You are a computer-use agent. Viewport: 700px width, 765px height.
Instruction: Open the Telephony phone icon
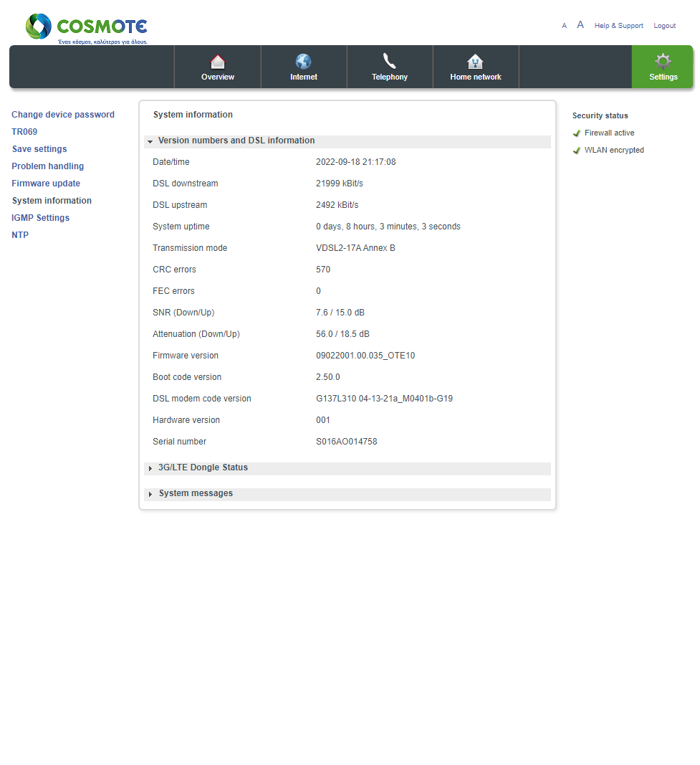[x=390, y=62]
